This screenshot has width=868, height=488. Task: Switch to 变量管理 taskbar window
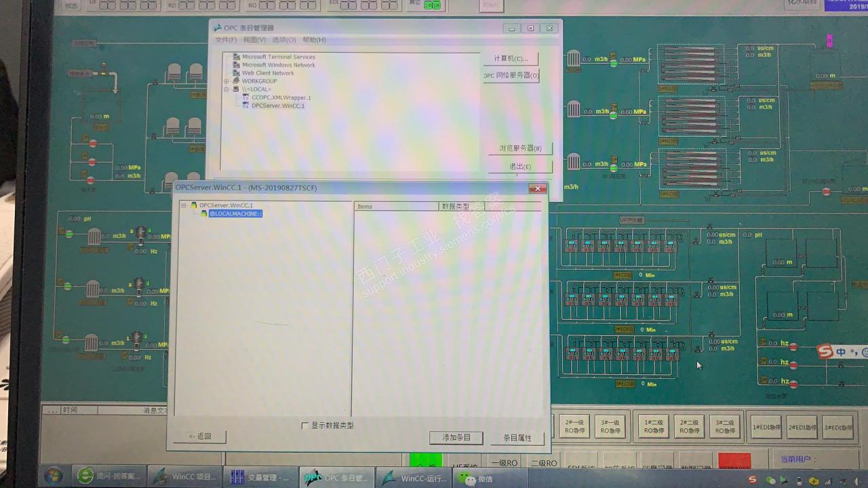tap(260, 477)
